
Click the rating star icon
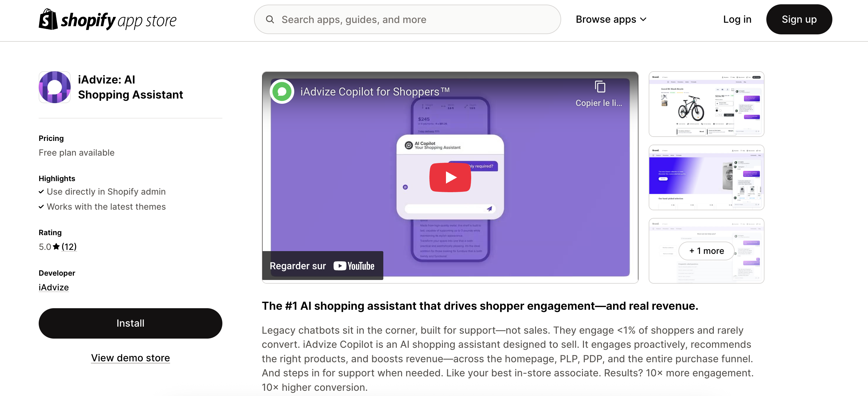coord(56,247)
